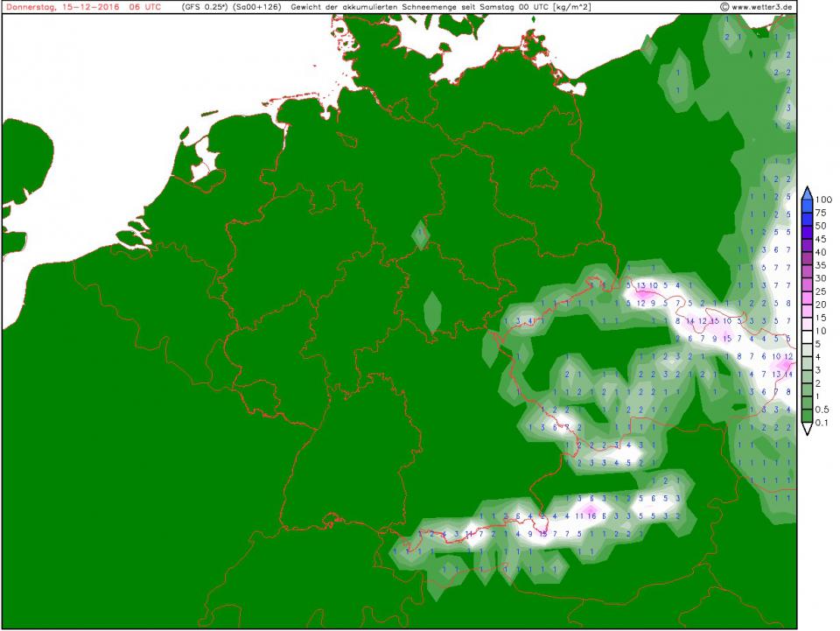Click the light green legend swatch labeled 3

click(x=806, y=376)
